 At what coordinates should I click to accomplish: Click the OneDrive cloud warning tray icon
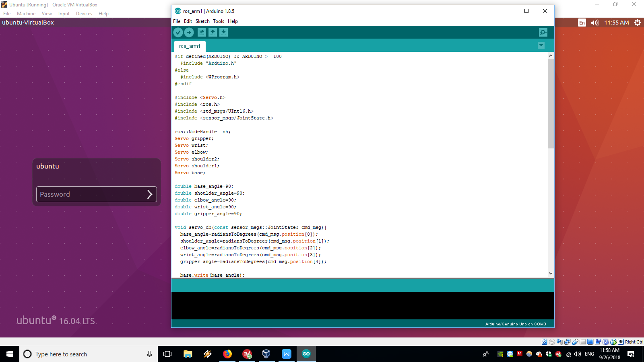point(539,354)
